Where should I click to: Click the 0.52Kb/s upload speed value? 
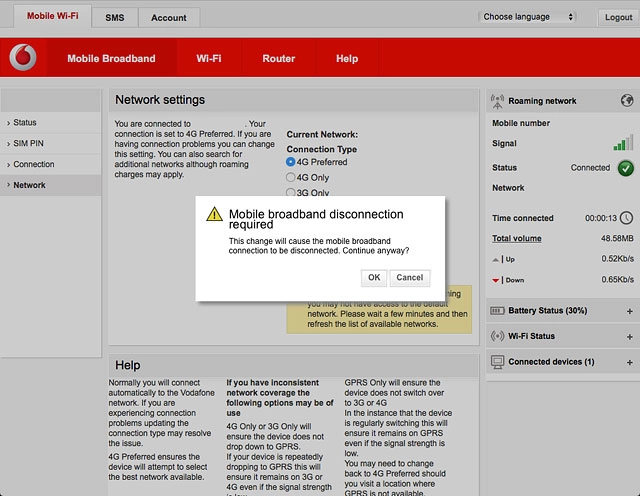[617, 258]
